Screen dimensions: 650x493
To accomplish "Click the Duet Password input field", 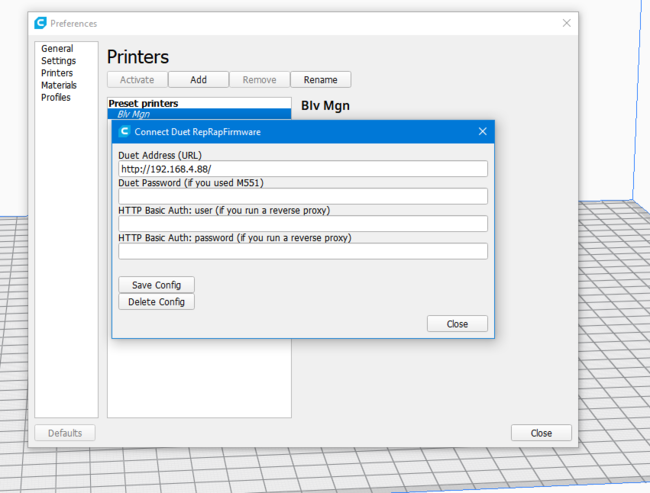I will click(x=303, y=196).
